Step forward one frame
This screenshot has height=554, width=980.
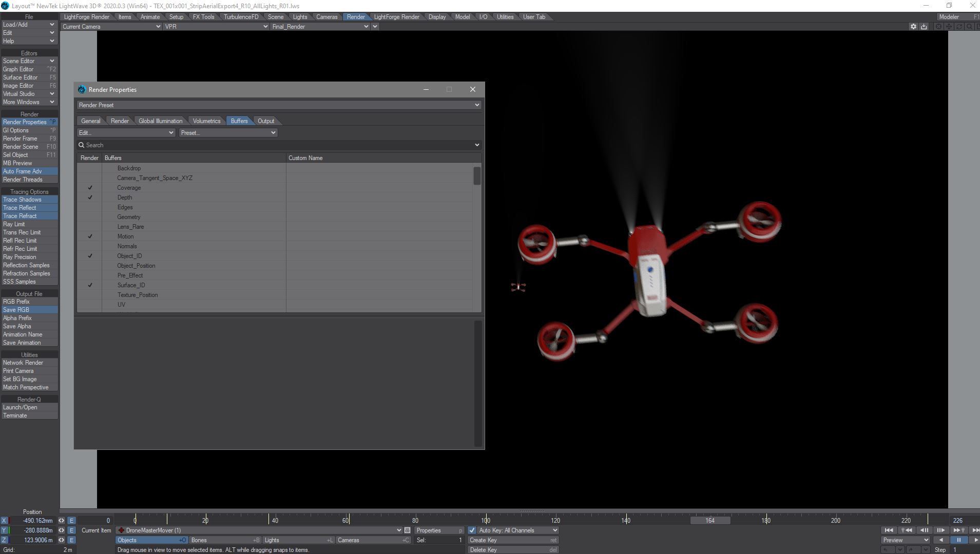pyautogui.click(x=941, y=530)
